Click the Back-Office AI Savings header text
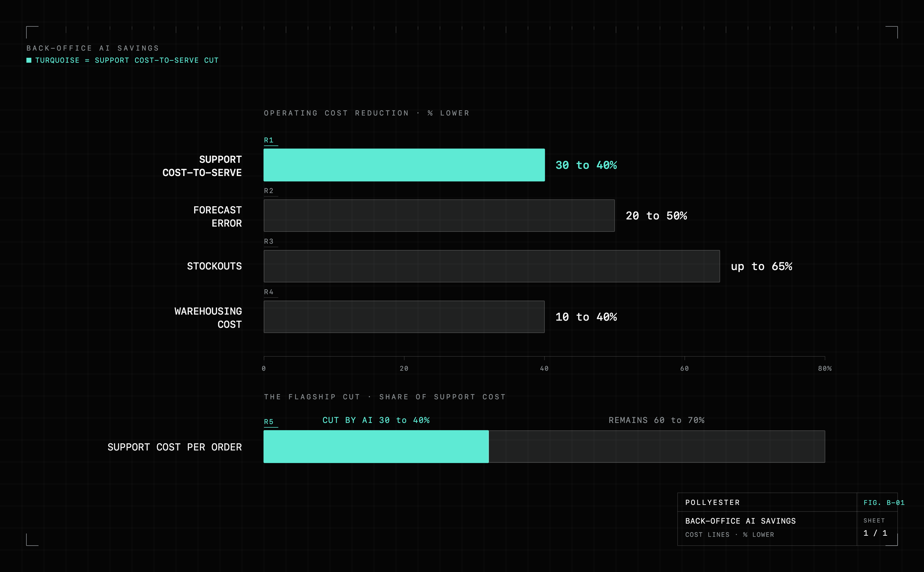The height and width of the screenshot is (572, 924). (93, 48)
